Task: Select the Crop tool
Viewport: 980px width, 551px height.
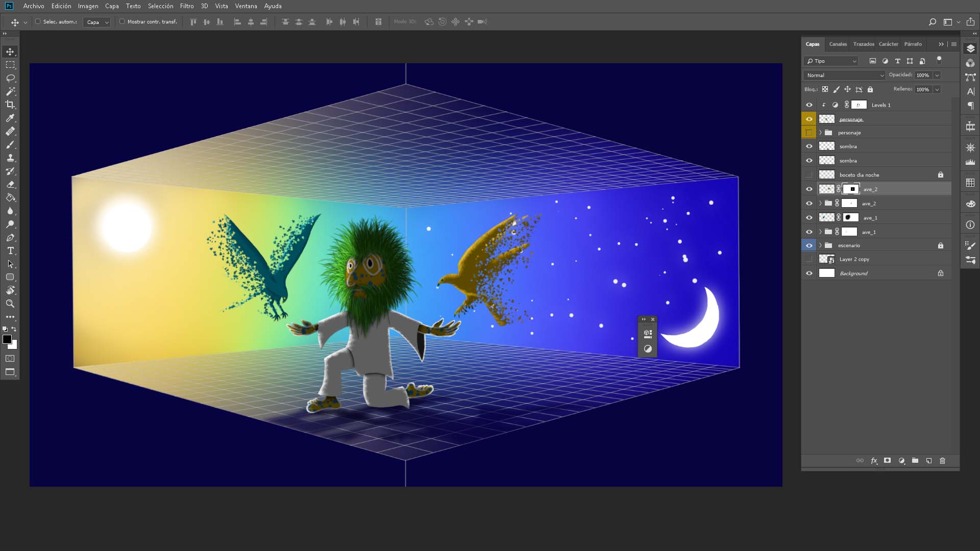Action: (x=10, y=105)
